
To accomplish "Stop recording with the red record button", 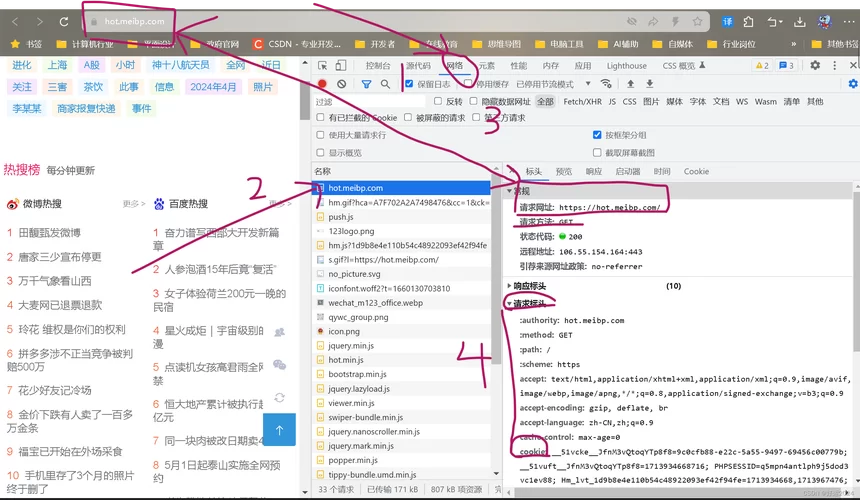I will (x=322, y=84).
